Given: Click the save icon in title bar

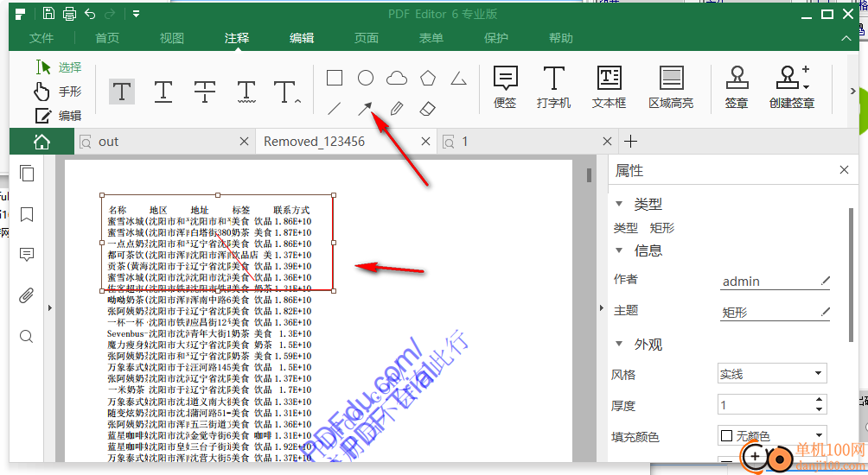Looking at the screenshot, I should [48, 14].
